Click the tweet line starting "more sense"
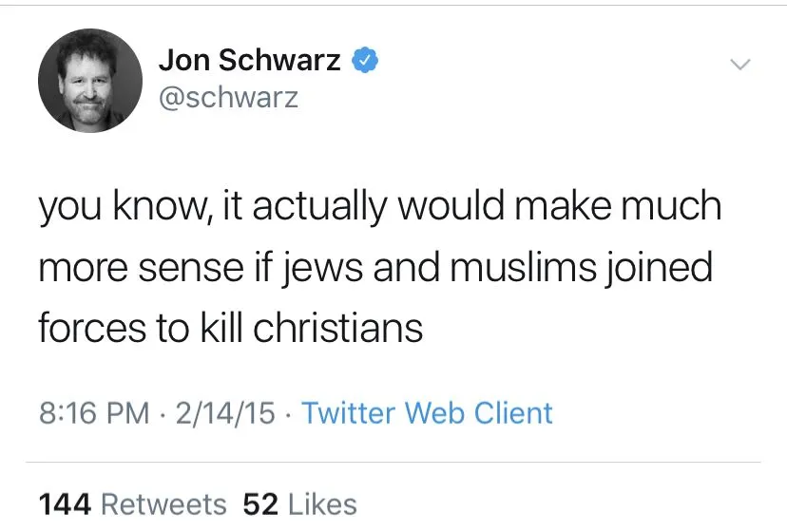The image size is (787, 532). [374, 267]
